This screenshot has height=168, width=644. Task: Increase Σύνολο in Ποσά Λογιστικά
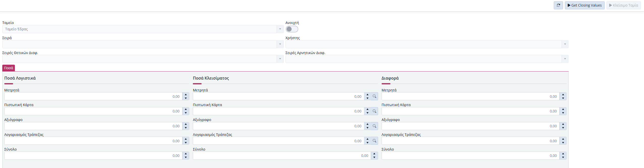pyautogui.click(x=186, y=154)
